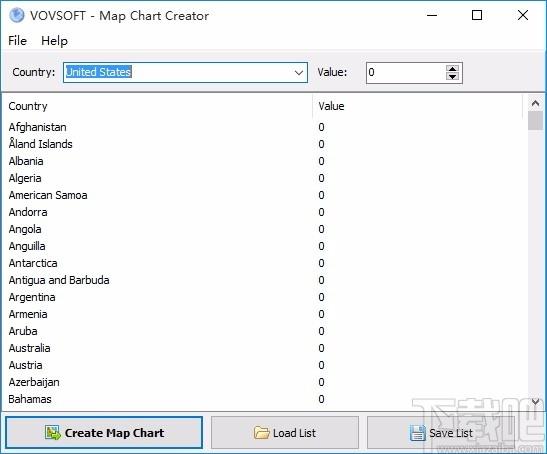
Task: Click the Value column header
Action: coord(417,106)
